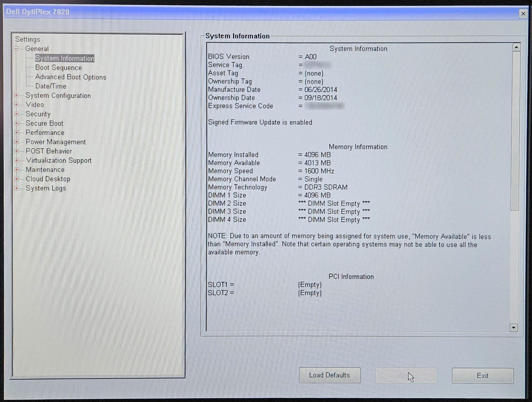Select the Virtualization Support label
The width and height of the screenshot is (532, 402).
pos(59,160)
